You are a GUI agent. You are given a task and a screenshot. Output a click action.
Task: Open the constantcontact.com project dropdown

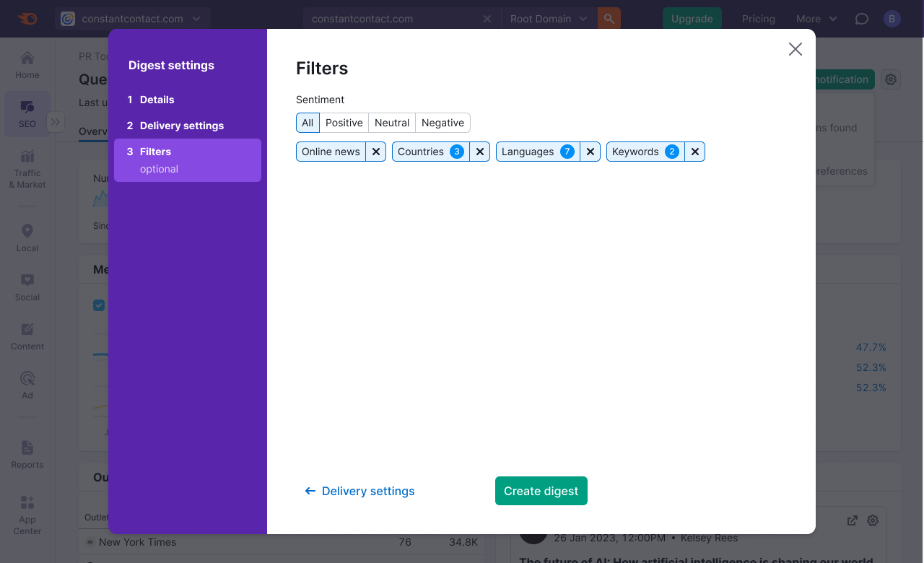point(134,19)
